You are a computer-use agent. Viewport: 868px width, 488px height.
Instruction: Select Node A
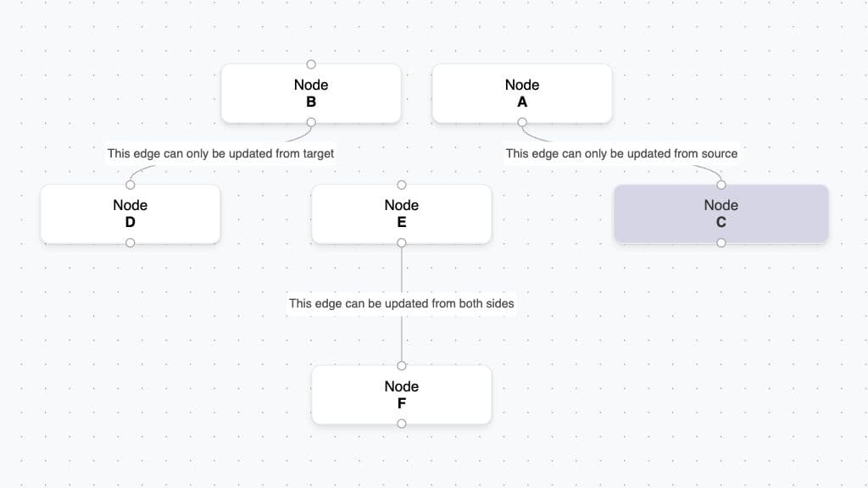coord(522,93)
